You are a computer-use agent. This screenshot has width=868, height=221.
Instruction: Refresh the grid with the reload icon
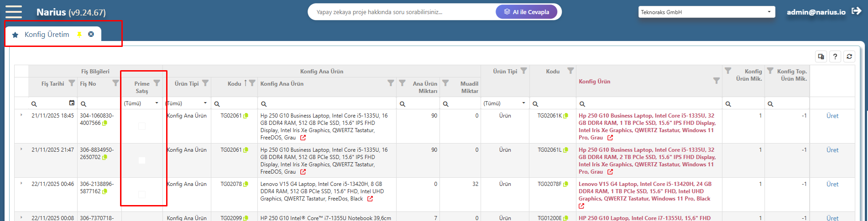pyautogui.click(x=849, y=57)
